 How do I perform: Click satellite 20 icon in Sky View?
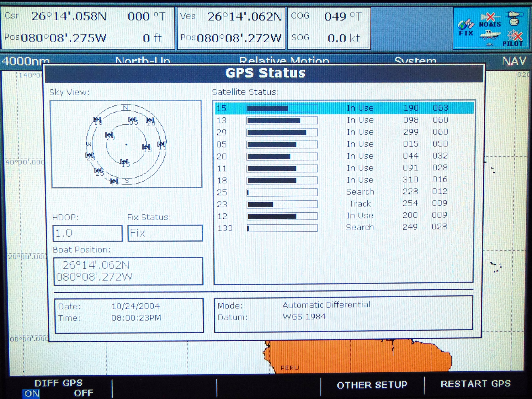(x=150, y=121)
